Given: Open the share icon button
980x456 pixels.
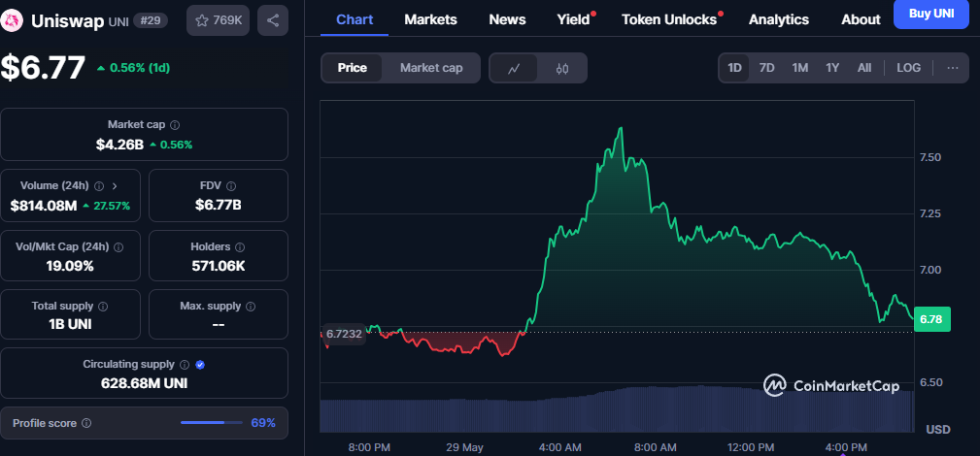Looking at the screenshot, I should [273, 20].
